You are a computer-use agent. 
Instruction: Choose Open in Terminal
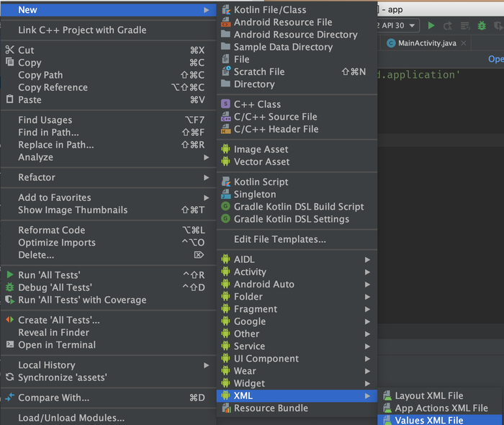57,345
